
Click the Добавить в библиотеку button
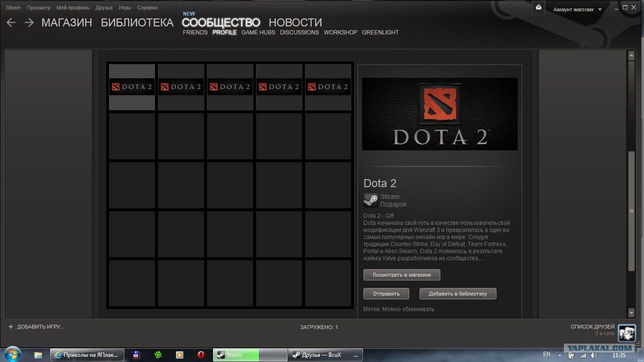tap(457, 294)
